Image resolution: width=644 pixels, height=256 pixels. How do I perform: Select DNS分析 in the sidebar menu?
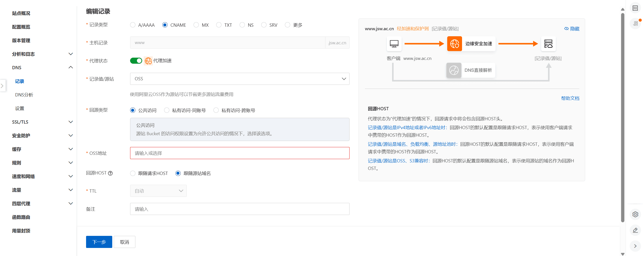pyautogui.click(x=24, y=95)
